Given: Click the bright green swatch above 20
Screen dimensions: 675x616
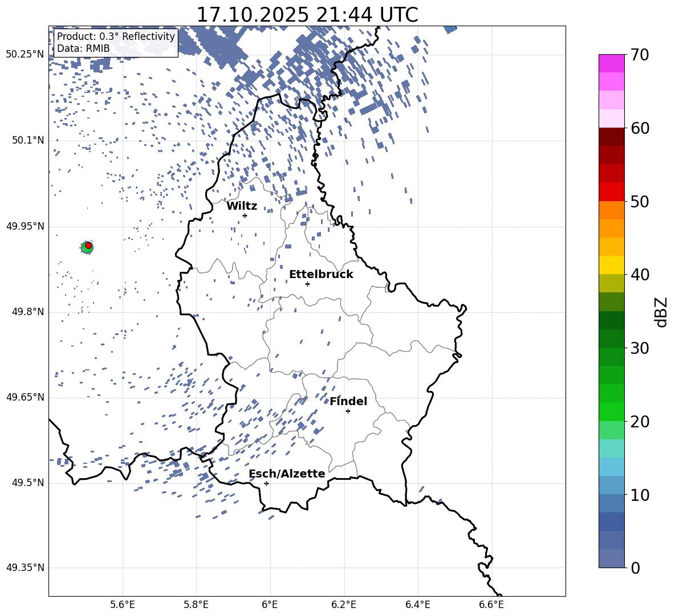Looking at the screenshot, I should pos(611,412).
